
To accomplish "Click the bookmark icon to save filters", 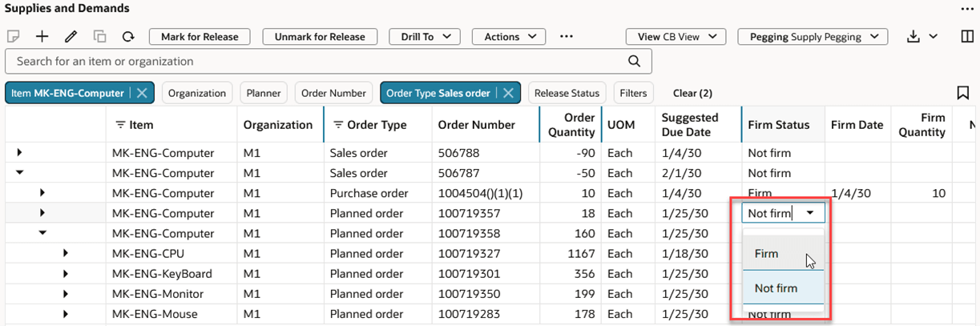I will tap(963, 93).
